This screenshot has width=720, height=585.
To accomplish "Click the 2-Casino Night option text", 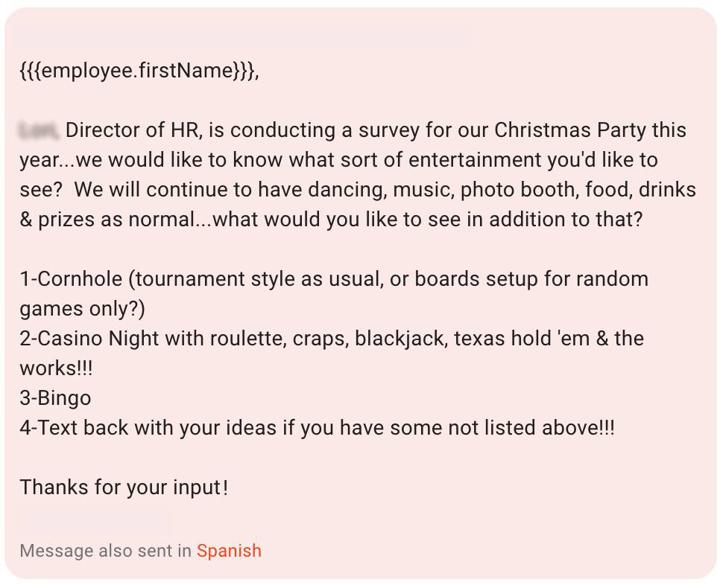I will [332, 353].
